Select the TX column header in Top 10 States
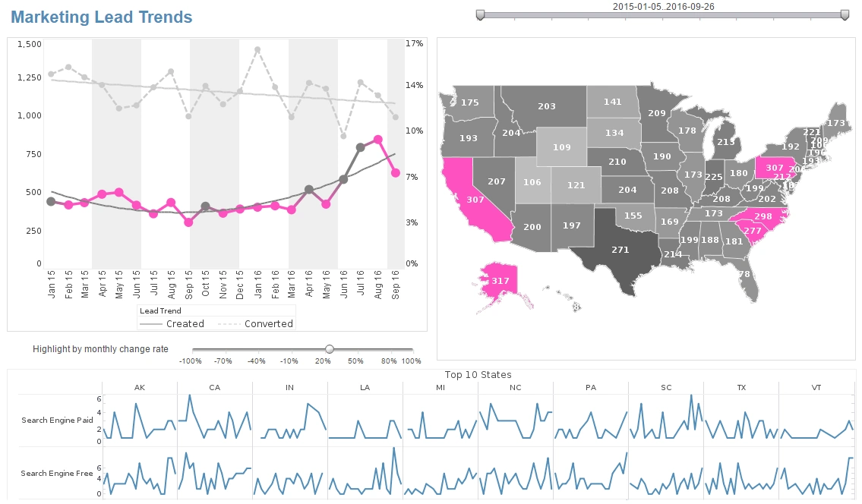Image resolution: width=862 pixels, height=504 pixels. [740, 387]
